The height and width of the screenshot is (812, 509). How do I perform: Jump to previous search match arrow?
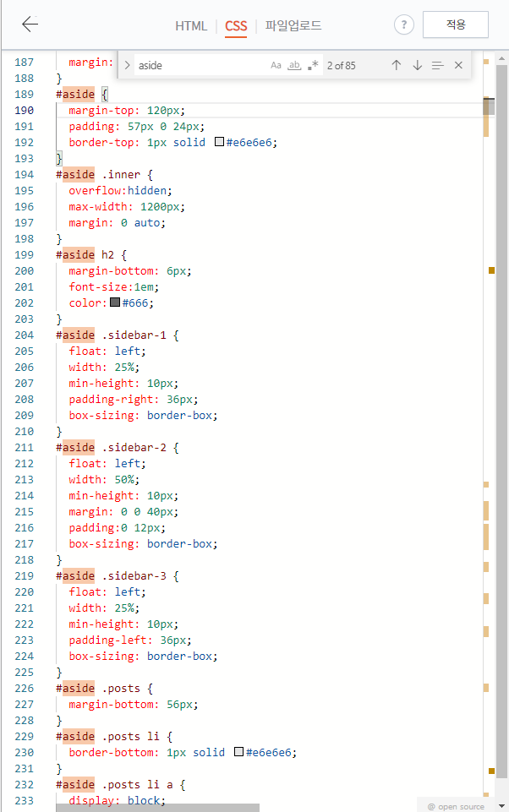point(396,65)
